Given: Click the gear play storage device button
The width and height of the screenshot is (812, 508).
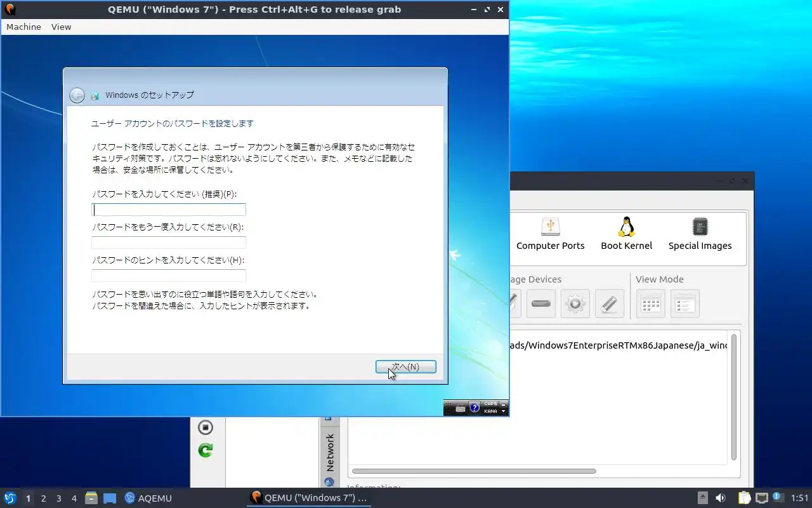Looking at the screenshot, I should tap(575, 304).
